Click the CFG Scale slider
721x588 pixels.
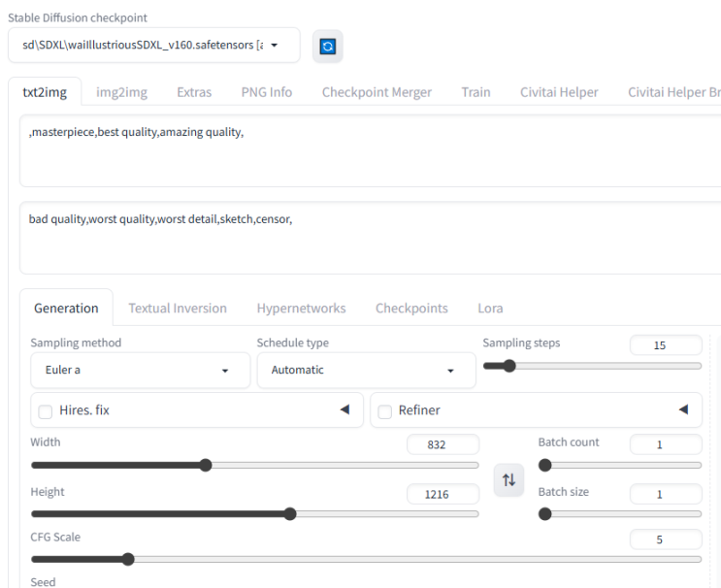[x=366, y=560]
